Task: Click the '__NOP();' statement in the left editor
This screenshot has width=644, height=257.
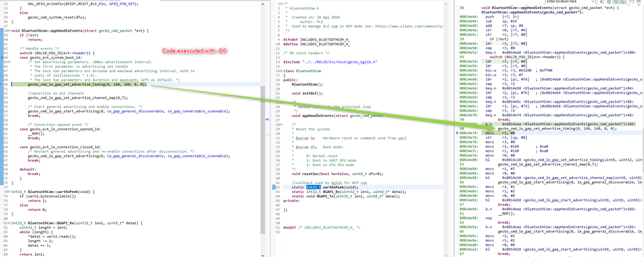Action: coord(35,134)
